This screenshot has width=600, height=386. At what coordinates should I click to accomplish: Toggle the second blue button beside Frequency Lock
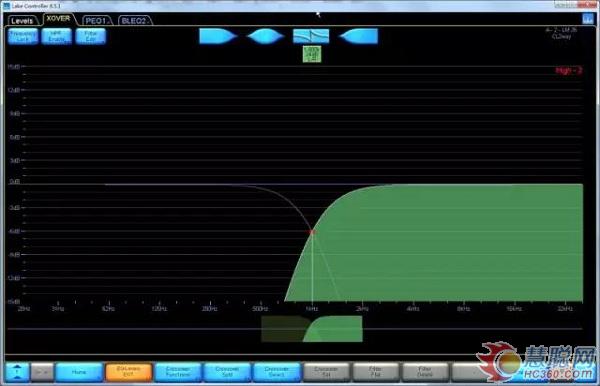click(x=57, y=36)
